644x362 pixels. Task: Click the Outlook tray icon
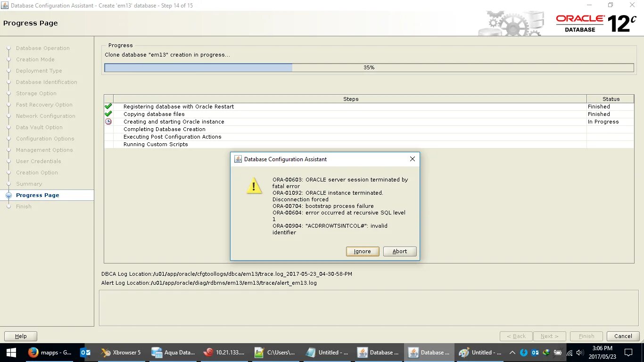pyautogui.click(x=535, y=353)
